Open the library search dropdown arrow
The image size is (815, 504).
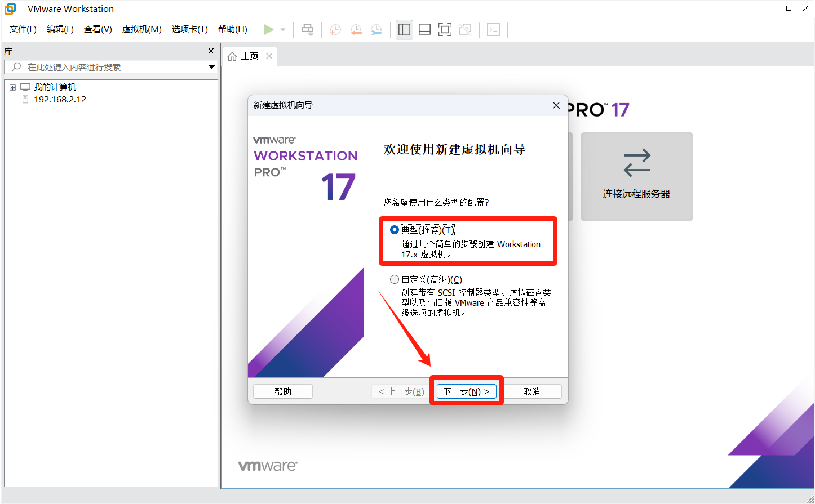coord(211,67)
